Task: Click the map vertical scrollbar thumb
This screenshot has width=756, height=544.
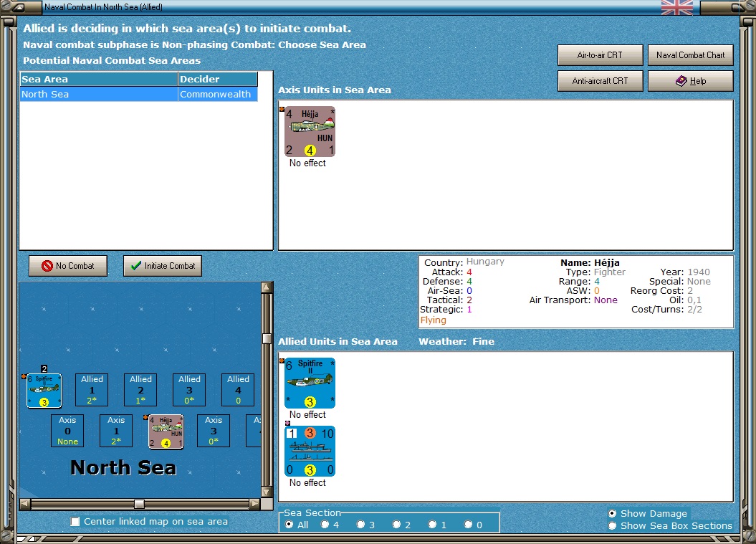Action: [267, 338]
